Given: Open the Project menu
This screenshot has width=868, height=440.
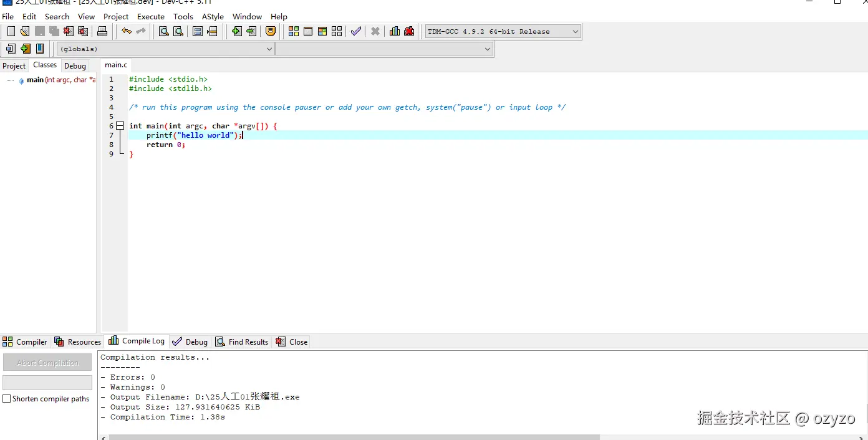Looking at the screenshot, I should pyautogui.click(x=116, y=17).
